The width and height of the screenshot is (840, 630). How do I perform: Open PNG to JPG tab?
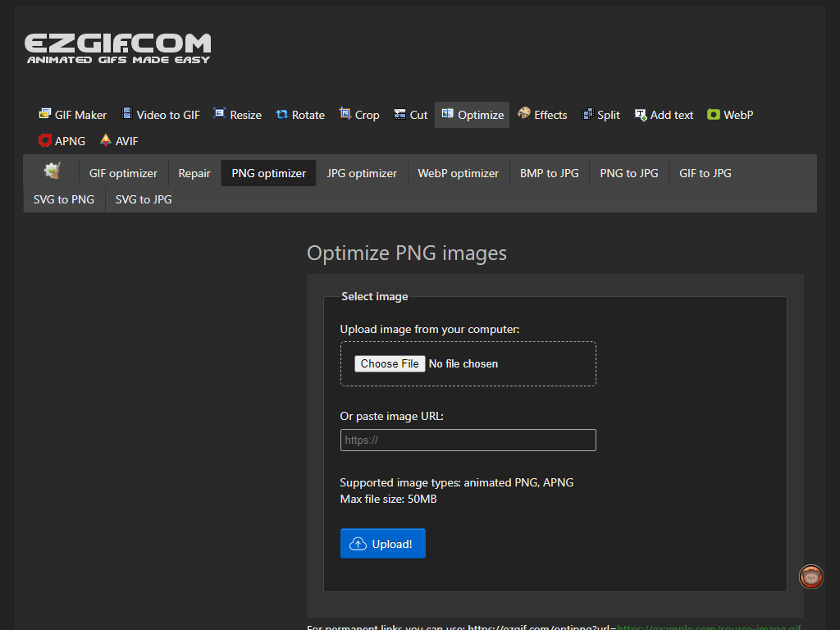(629, 173)
